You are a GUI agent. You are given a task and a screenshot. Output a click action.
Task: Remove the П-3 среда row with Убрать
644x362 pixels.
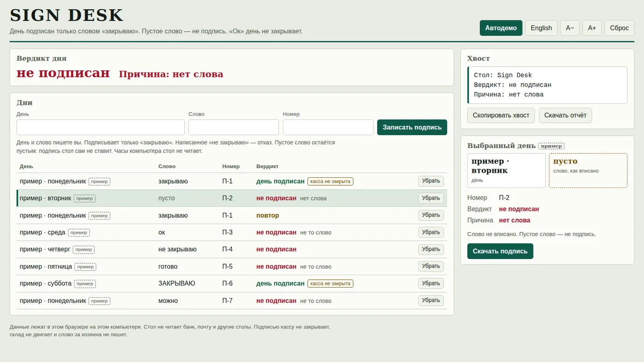(x=431, y=232)
